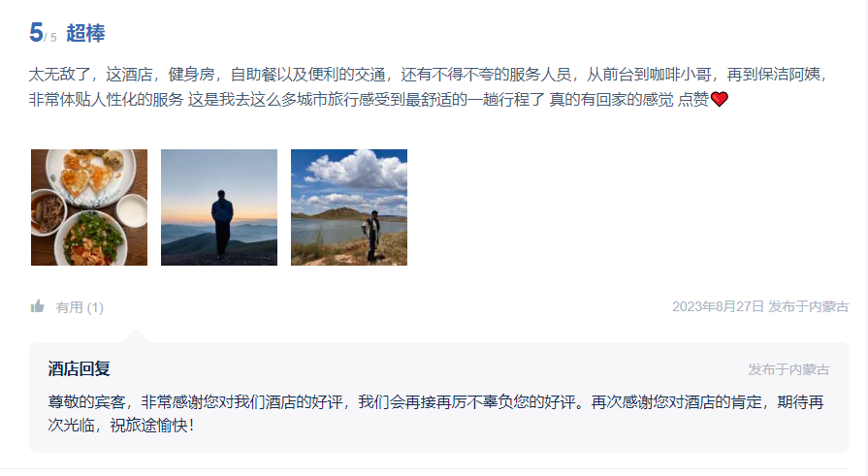Open the food plates review photo
868x476 pixels.
[x=89, y=207]
